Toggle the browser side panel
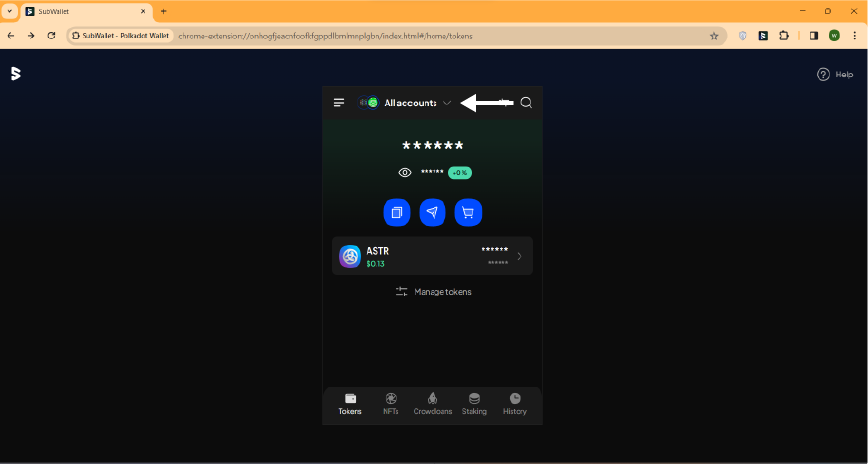This screenshot has width=868, height=464. click(x=813, y=35)
